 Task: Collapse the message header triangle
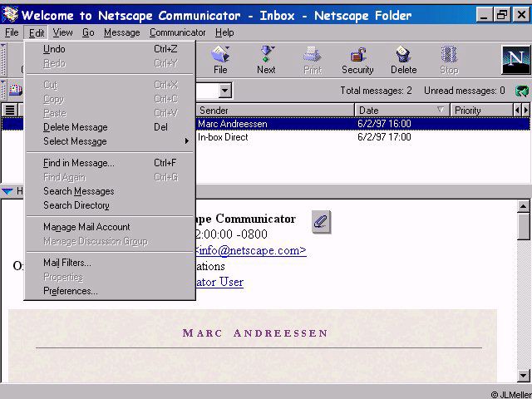pyautogui.click(x=7, y=191)
